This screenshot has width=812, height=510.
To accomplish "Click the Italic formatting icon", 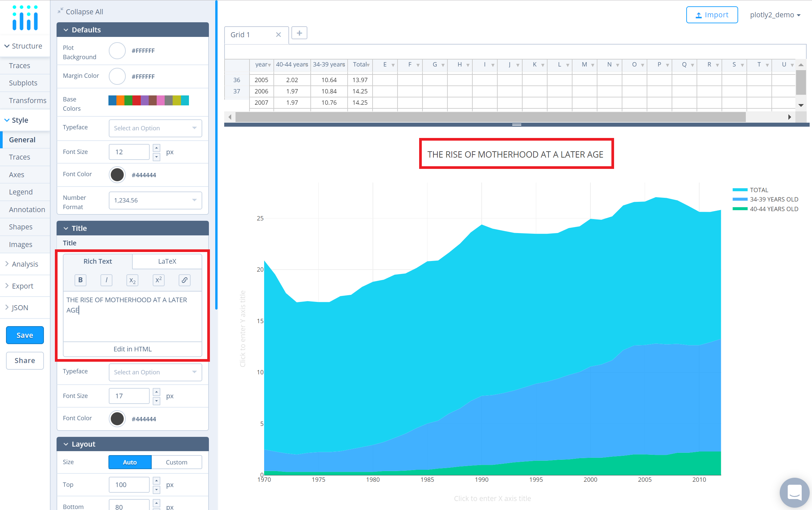I will coord(106,280).
